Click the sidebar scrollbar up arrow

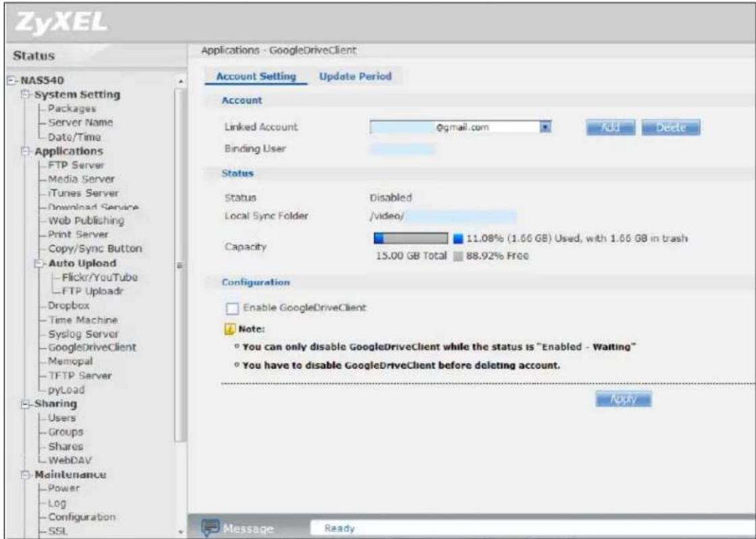[x=181, y=82]
